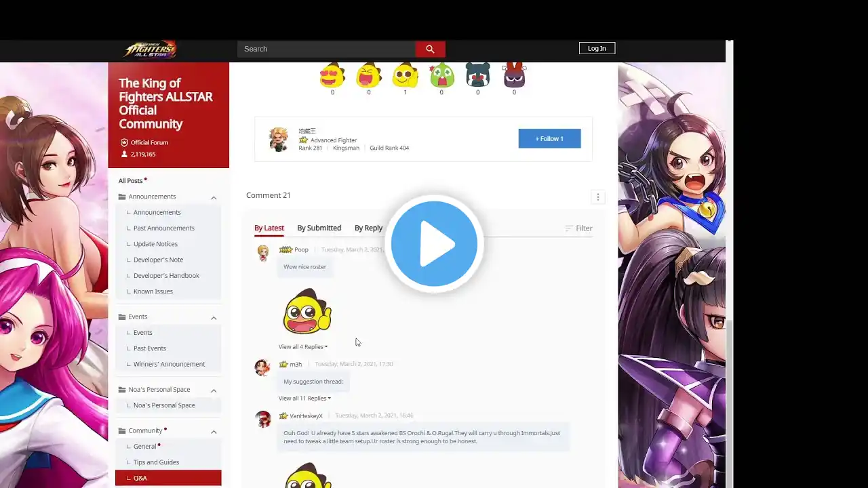Screen dimensions: 868x488
Task: Switch to the By Reply tab
Action: coord(368,228)
